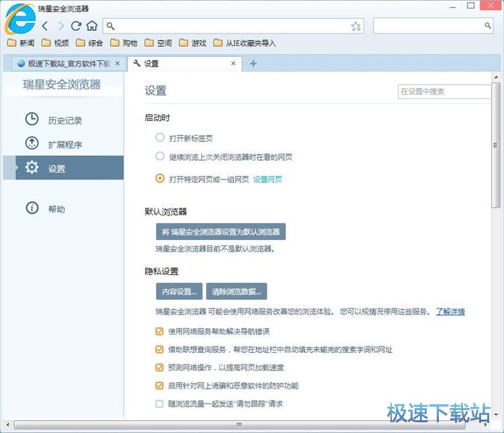Open 内容设置... button

pyautogui.click(x=179, y=291)
